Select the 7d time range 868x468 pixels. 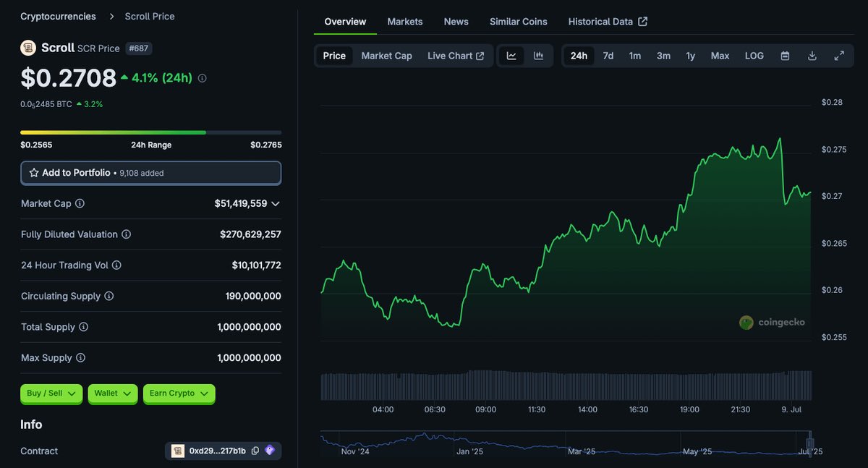tap(608, 56)
